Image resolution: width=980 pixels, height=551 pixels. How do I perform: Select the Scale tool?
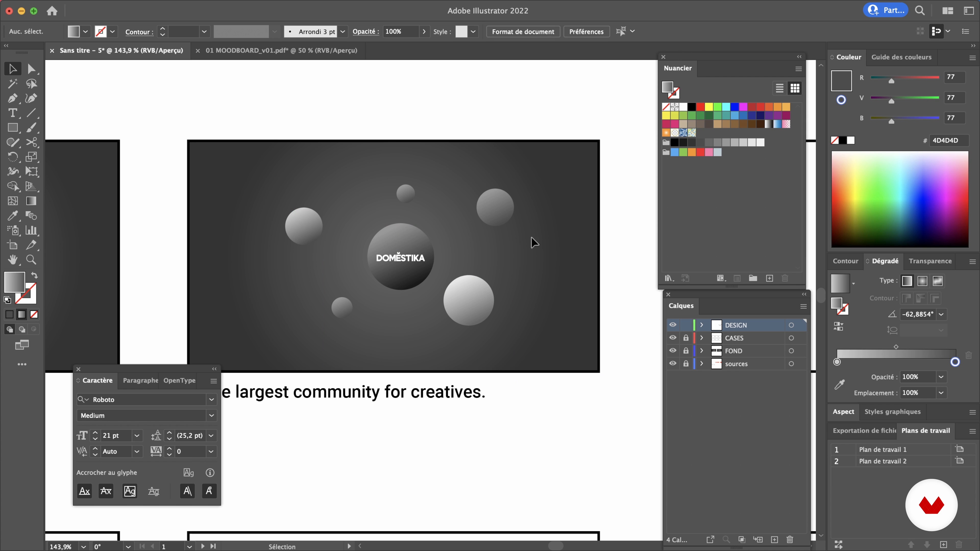[32, 157]
